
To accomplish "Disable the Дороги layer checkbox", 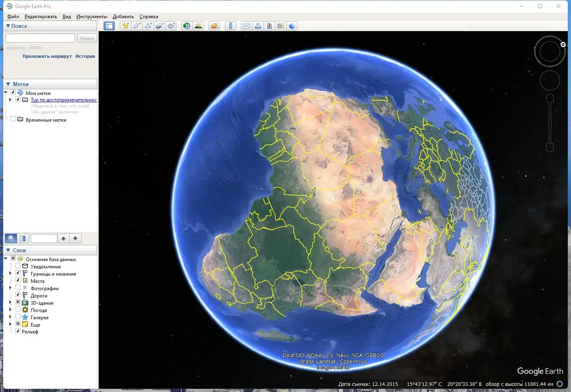I will [18, 295].
